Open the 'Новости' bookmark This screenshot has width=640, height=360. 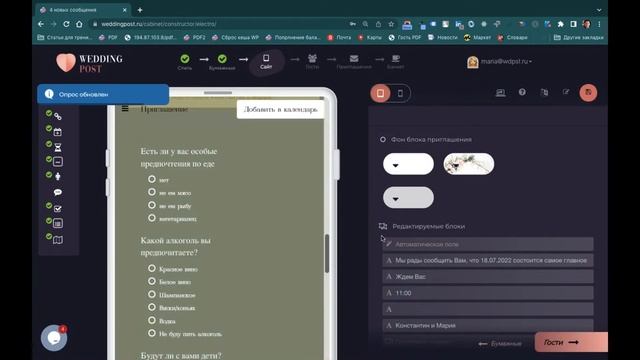coord(442,37)
